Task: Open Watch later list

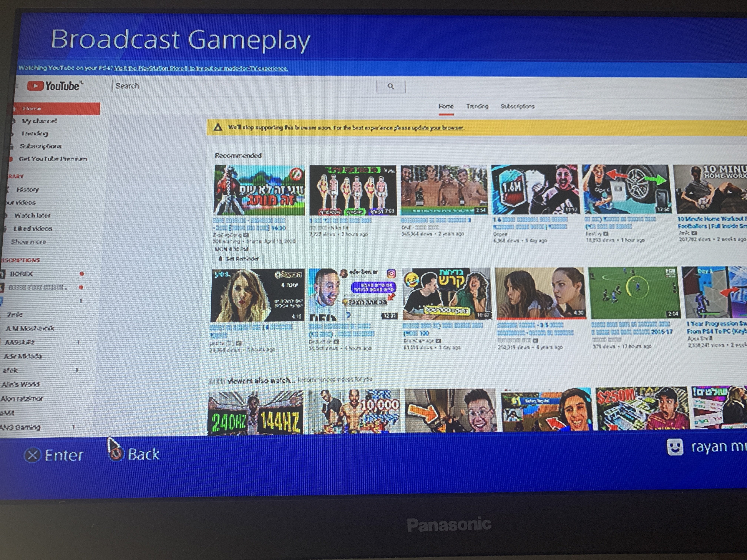Action: coord(32,215)
